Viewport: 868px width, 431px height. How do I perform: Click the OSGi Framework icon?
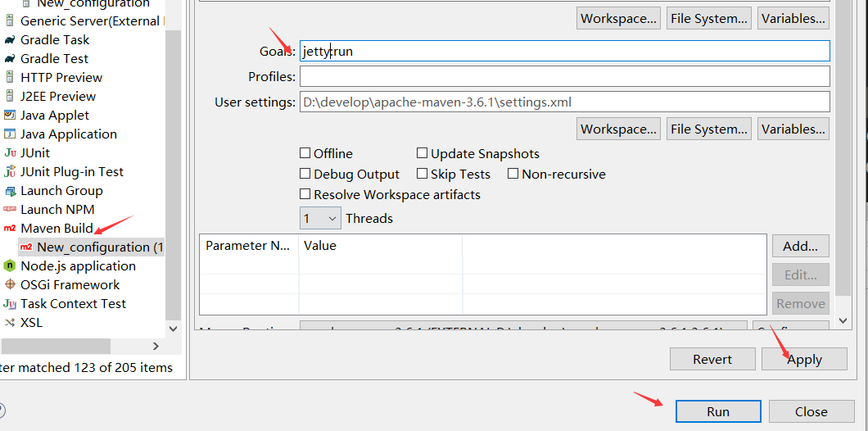(9, 285)
